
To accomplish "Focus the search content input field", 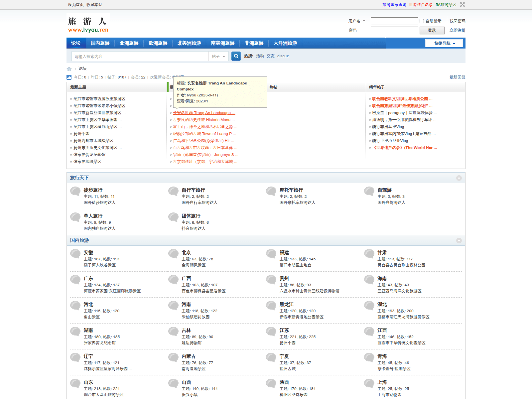I will tap(140, 57).
